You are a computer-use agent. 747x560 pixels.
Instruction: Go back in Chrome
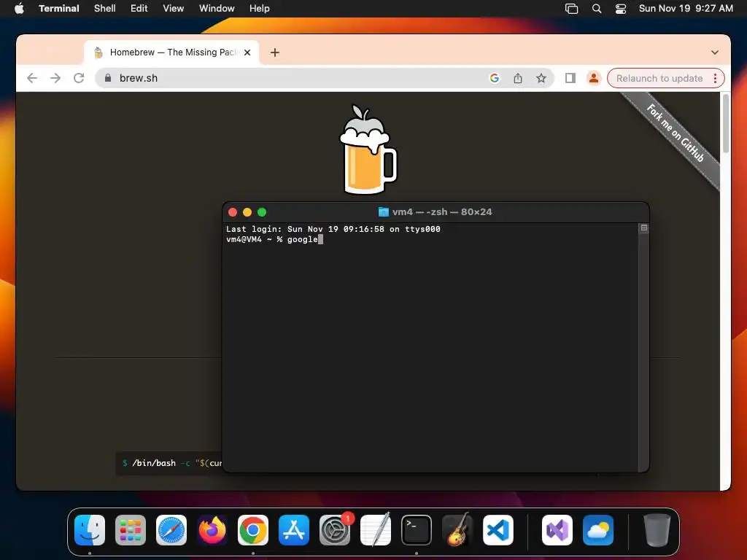[x=32, y=78]
